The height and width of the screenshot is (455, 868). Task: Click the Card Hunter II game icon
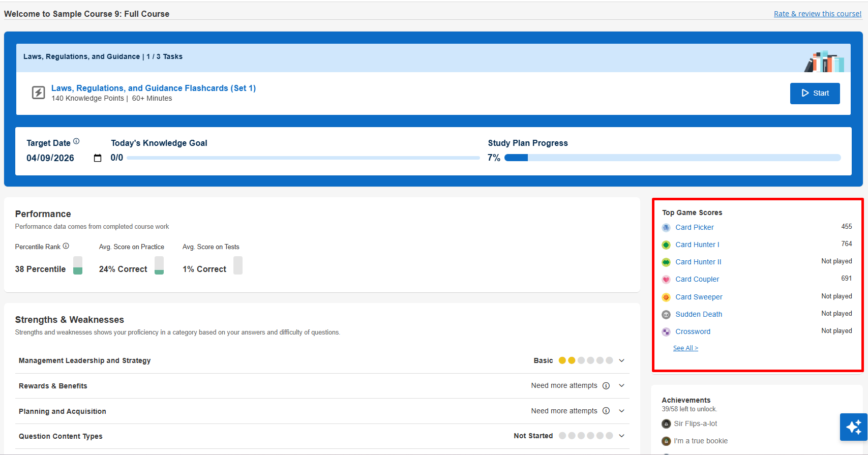(666, 262)
